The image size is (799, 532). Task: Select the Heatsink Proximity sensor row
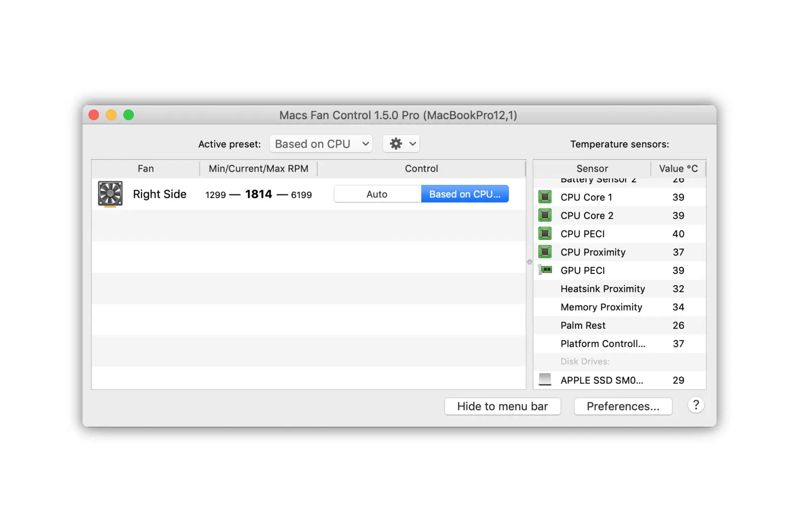[x=620, y=289]
